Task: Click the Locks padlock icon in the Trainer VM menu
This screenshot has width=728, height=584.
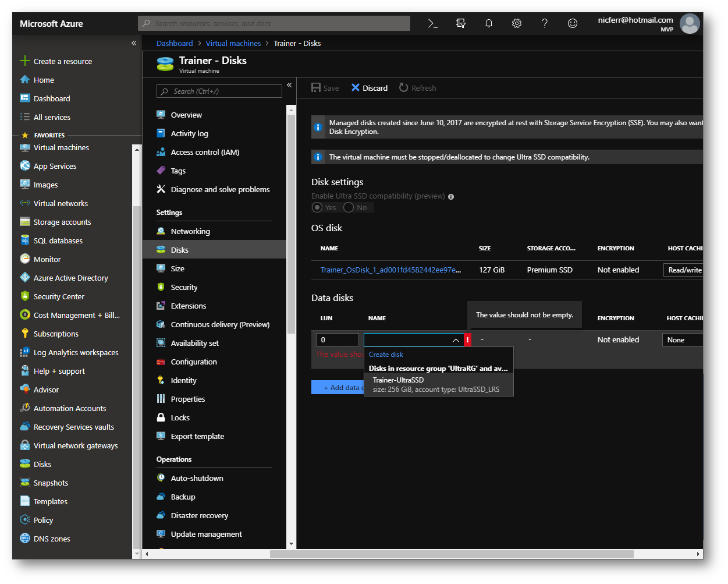Action: [x=161, y=417]
